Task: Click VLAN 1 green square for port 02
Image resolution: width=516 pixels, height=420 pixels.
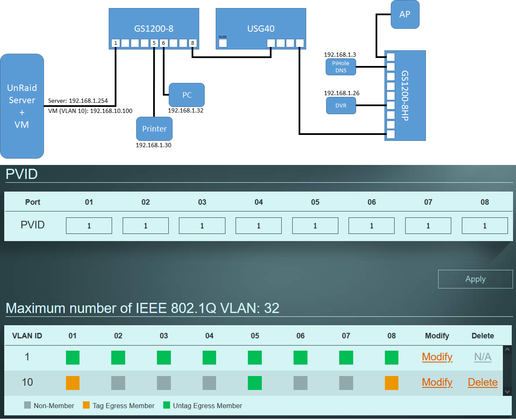Action: tap(118, 357)
